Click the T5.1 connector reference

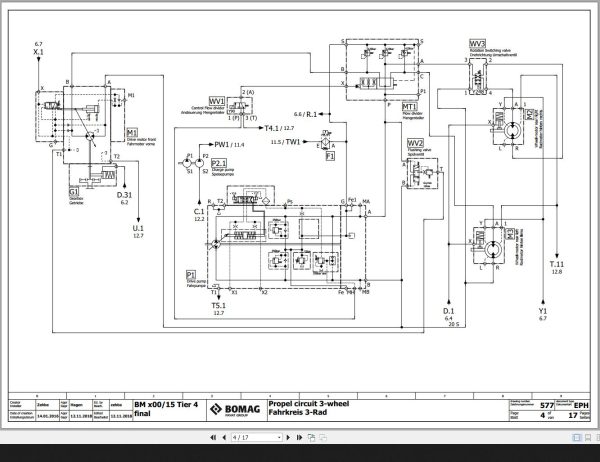click(x=218, y=305)
